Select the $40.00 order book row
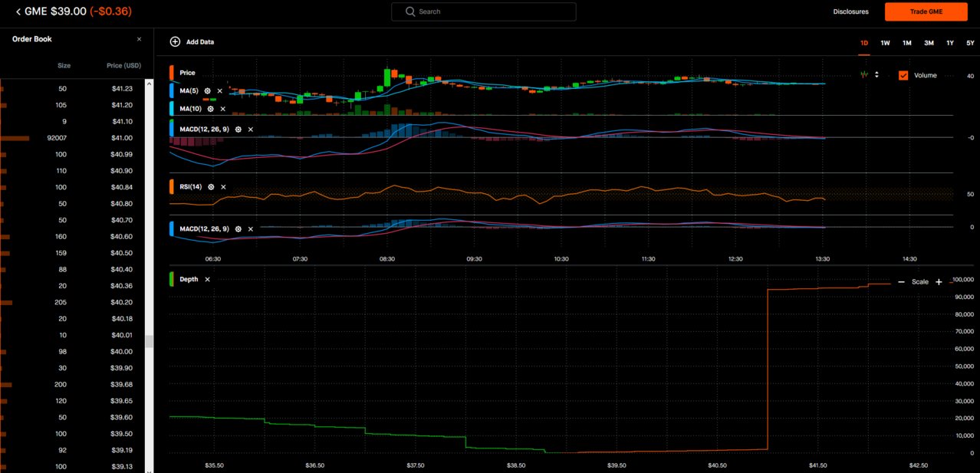This screenshot has height=473, width=980. (x=72, y=351)
